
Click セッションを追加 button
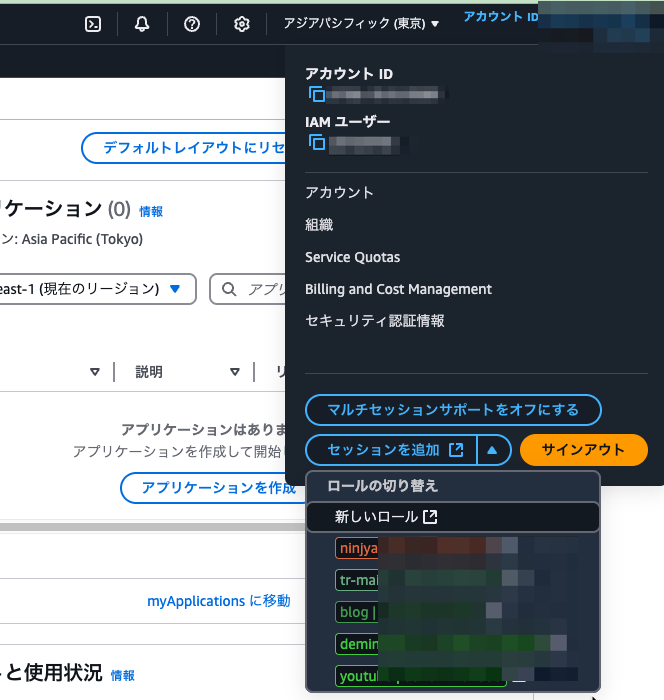coord(391,450)
